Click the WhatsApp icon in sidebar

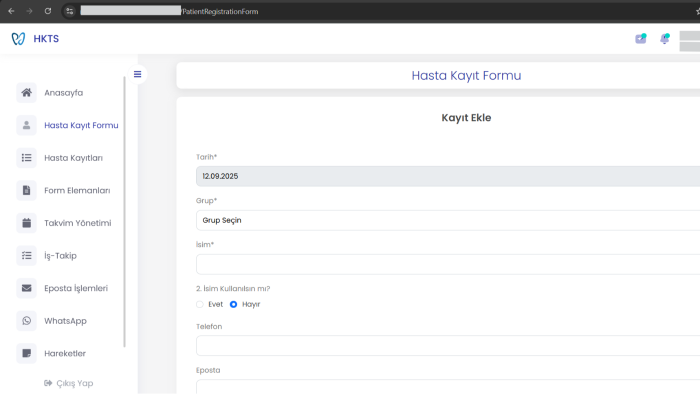26,320
